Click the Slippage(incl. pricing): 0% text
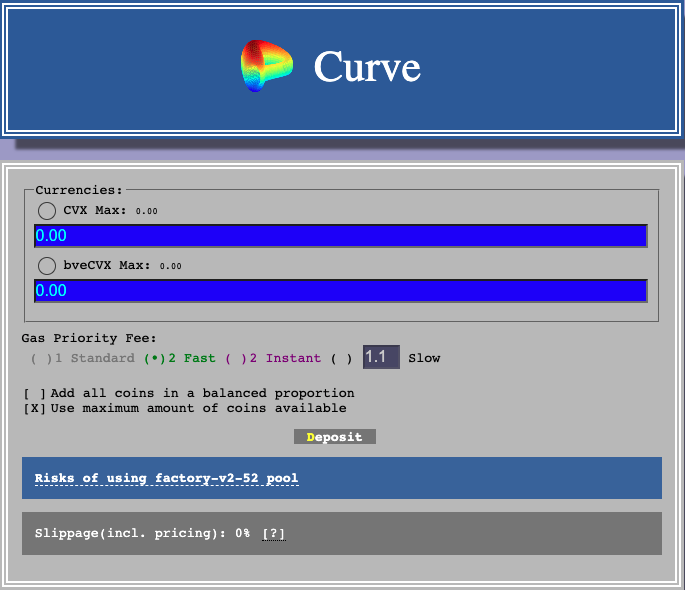The width and height of the screenshot is (685, 590). 142,533
